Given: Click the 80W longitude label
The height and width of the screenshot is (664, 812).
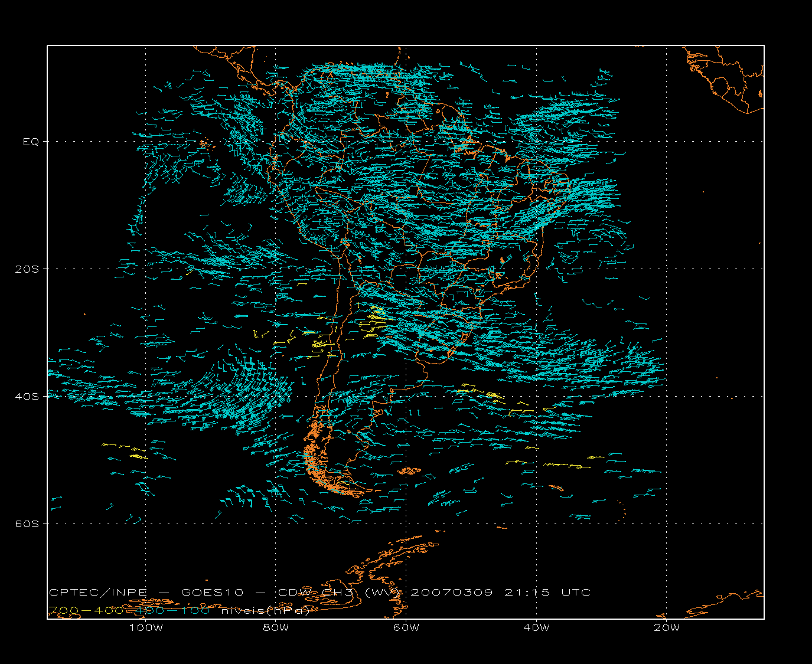Looking at the screenshot, I should click(x=276, y=627).
